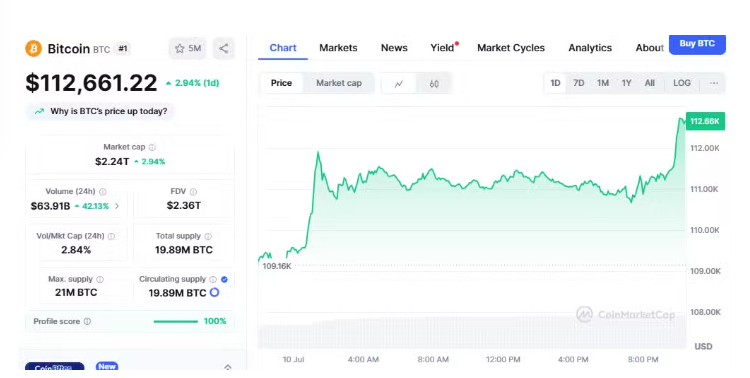Click info icon beside Max. supply
750x378 pixels.
[100, 279]
